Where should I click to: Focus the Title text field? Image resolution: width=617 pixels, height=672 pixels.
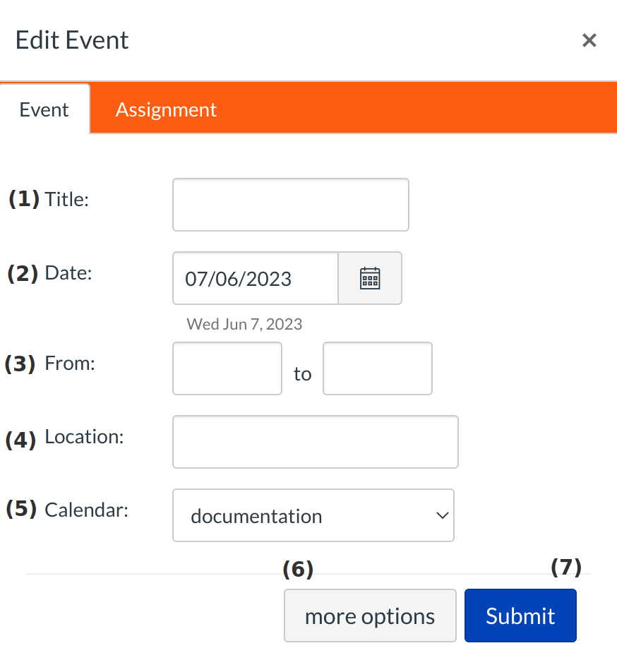coord(290,205)
